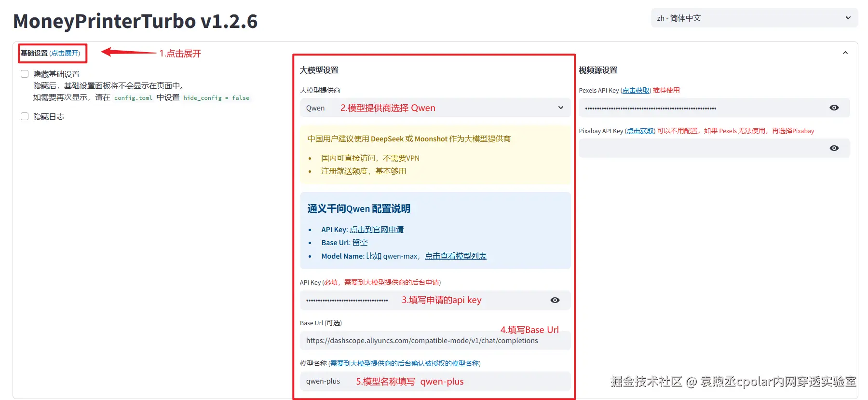Click the hide_config = false code text
This screenshot has width=868, height=400.
[x=216, y=97]
